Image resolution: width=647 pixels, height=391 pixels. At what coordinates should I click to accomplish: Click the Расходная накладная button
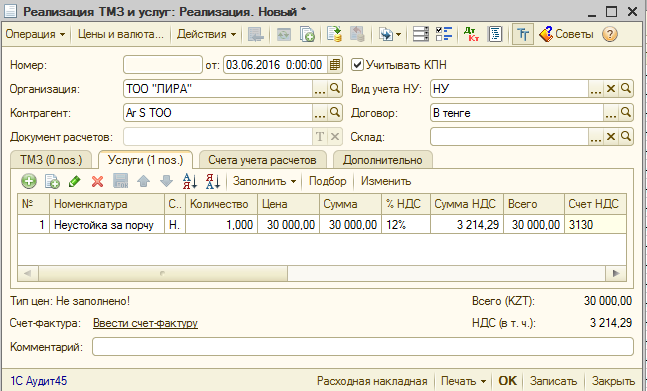(372, 381)
